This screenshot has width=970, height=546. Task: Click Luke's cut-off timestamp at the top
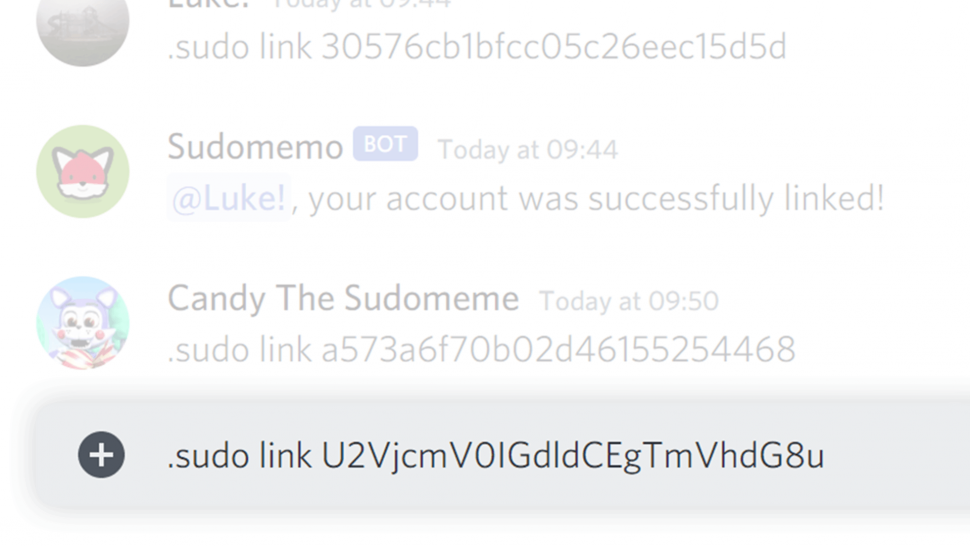pyautogui.click(x=361, y=5)
